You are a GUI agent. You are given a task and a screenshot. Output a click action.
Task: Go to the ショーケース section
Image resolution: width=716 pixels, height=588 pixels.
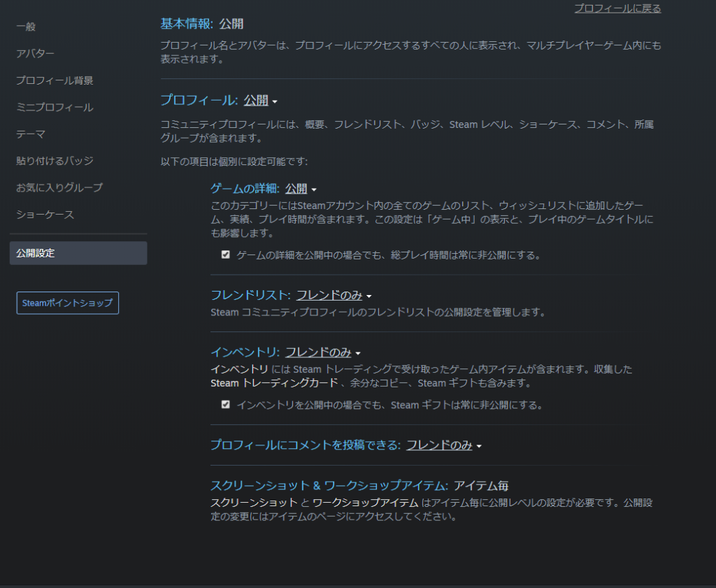[x=45, y=215]
